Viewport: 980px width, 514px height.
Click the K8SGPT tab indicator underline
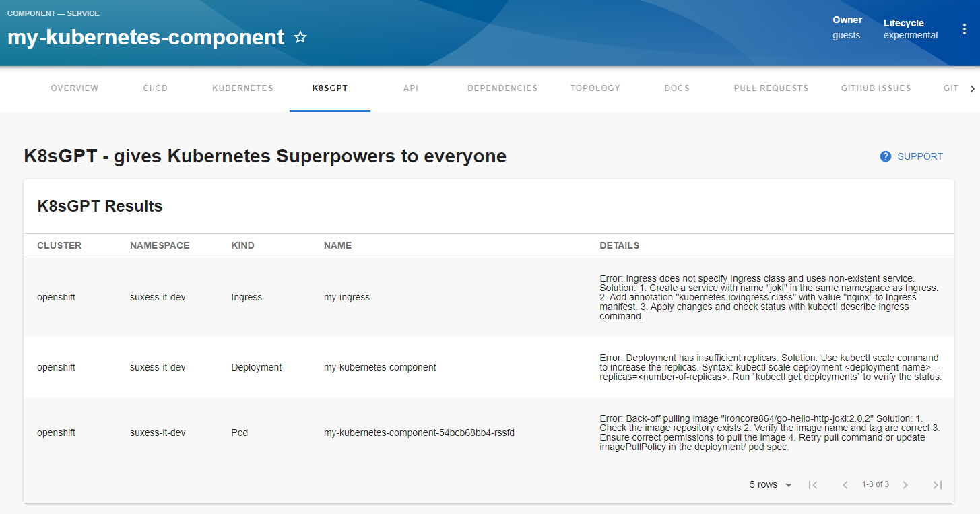329,104
